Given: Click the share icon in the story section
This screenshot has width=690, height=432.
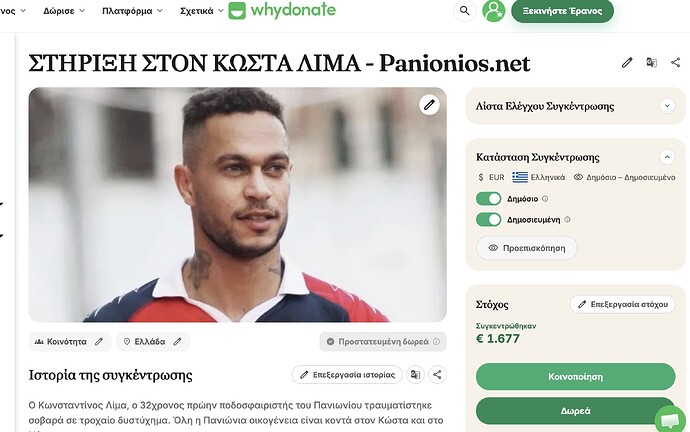Looking at the screenshot, I should (437, 375).
